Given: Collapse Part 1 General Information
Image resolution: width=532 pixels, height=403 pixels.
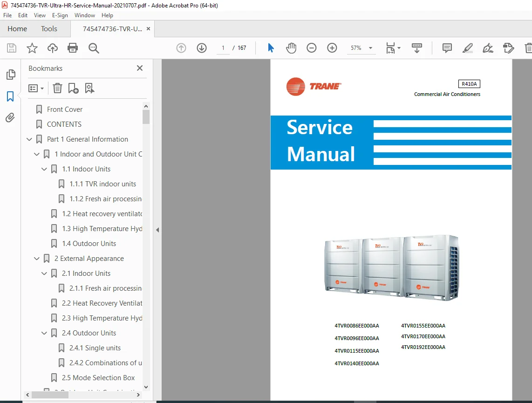Looking at the screenshot, I should tap(29, 139).
